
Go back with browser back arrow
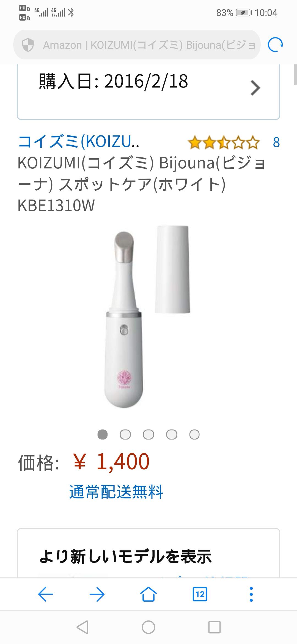(x=46, y=594)
